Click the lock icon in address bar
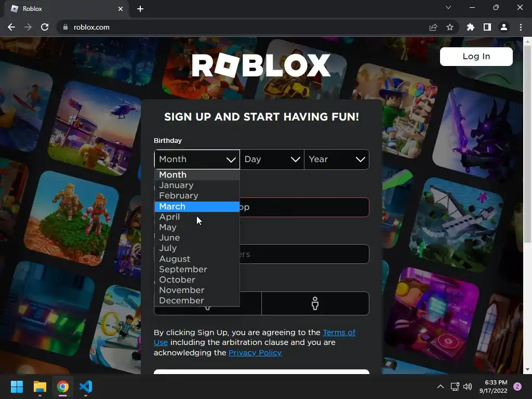This screenshot has width=532, height=399. point(65,27)
